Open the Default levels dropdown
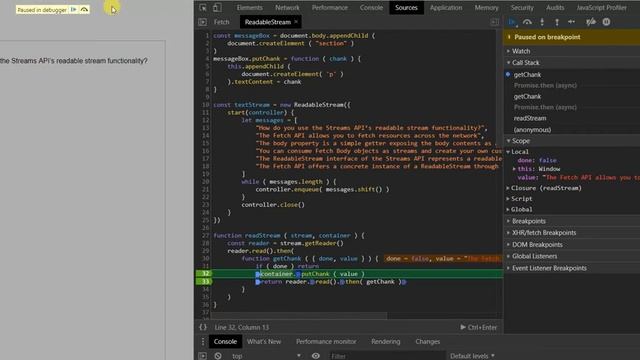This screenshot has height=360, width=640. [x=472, y=356]
